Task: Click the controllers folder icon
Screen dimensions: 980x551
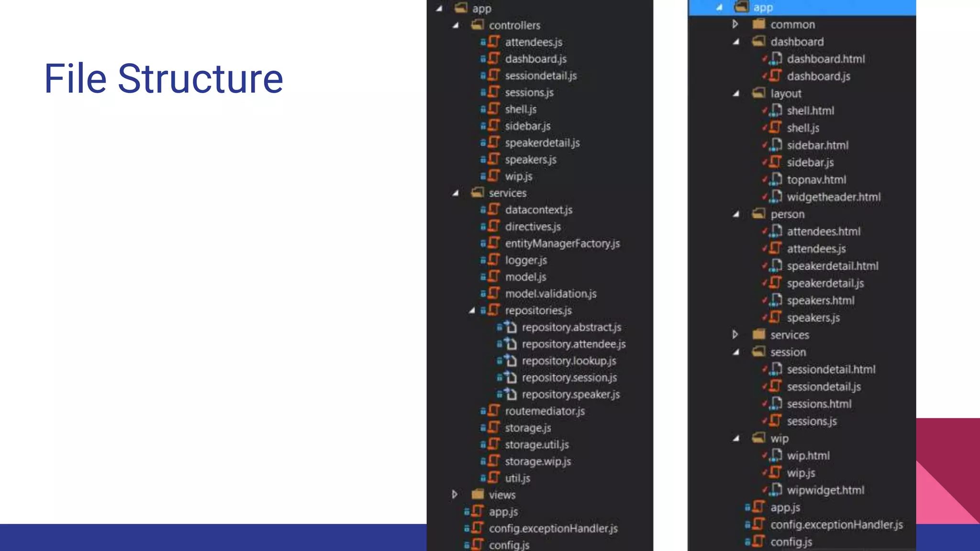Action: coord(477,24)
